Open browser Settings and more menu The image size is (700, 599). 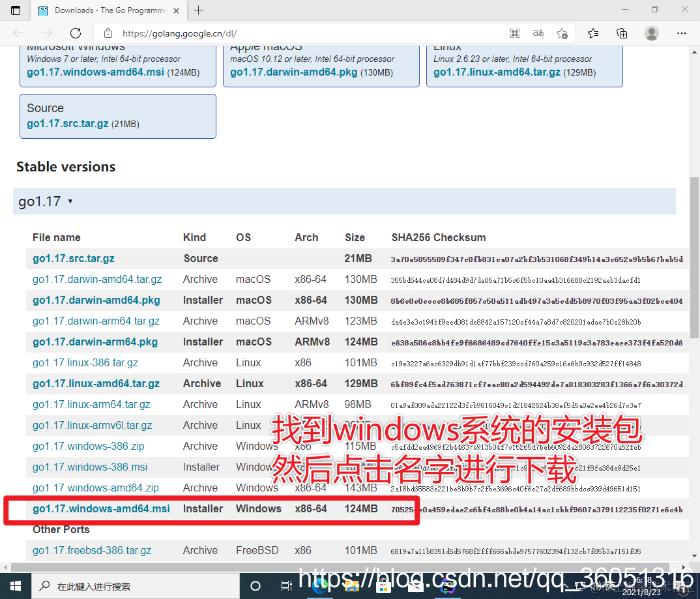(682, 33)
